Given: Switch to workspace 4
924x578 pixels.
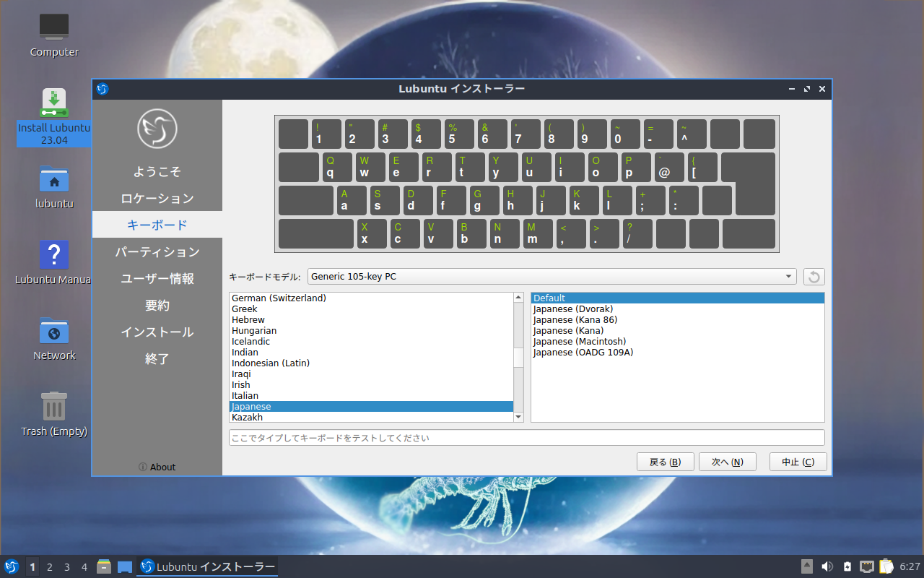Looking at the screenshot, I should click(84, 566).
